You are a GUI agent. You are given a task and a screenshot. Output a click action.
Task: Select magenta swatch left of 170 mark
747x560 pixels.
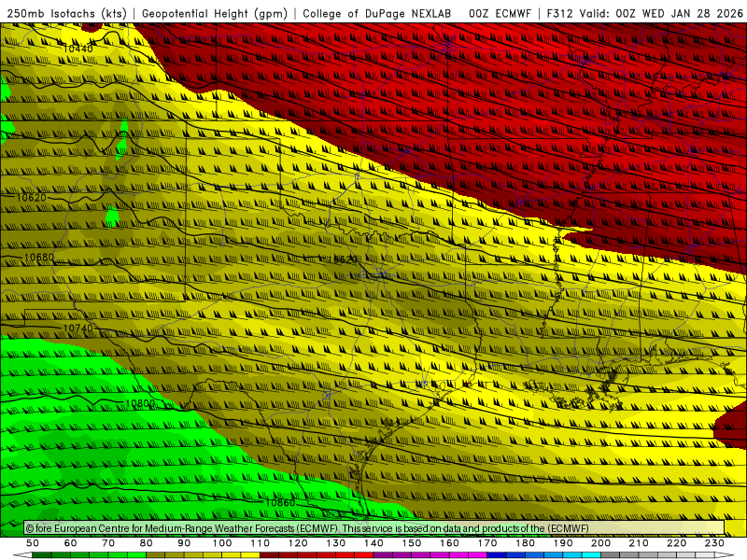478,555
